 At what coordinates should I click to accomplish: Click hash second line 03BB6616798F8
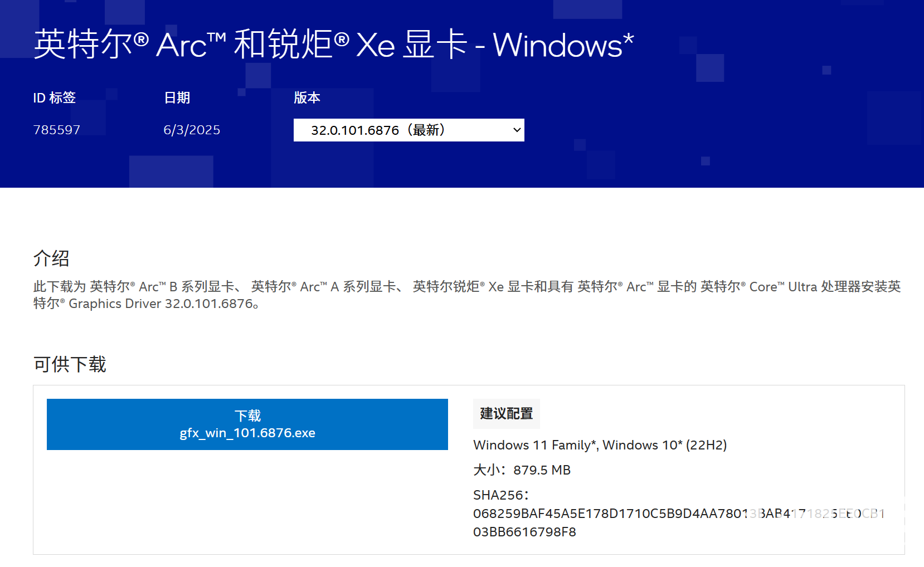[x=524, y=532]
